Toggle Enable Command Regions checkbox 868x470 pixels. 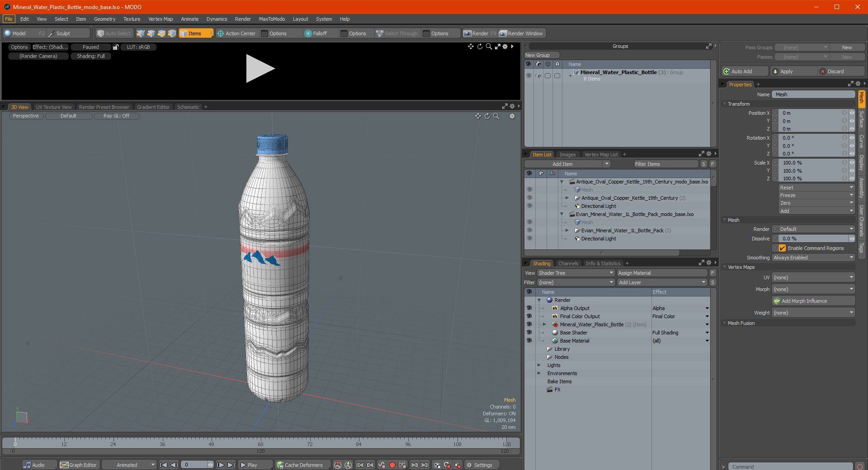pos(782,248)
